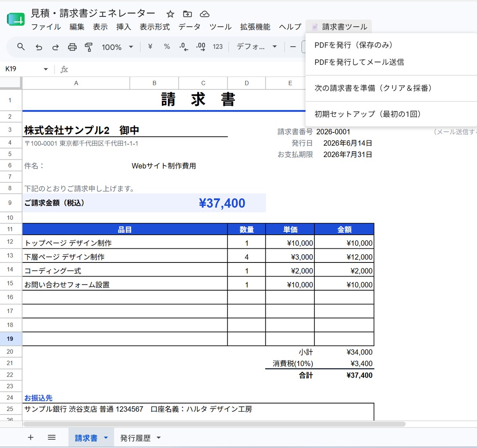Open the ファイル menu
The image size is (477, 448).
(46, 27)
